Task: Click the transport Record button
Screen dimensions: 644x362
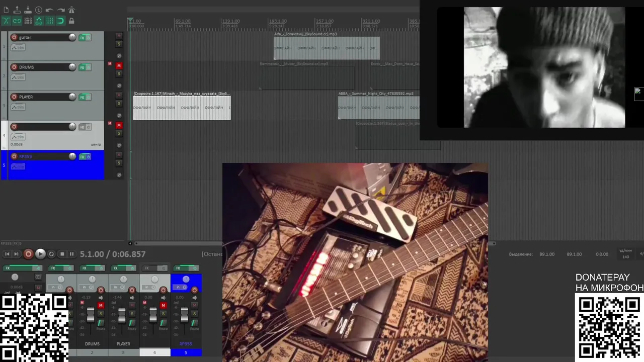Action: coord(29,254)
